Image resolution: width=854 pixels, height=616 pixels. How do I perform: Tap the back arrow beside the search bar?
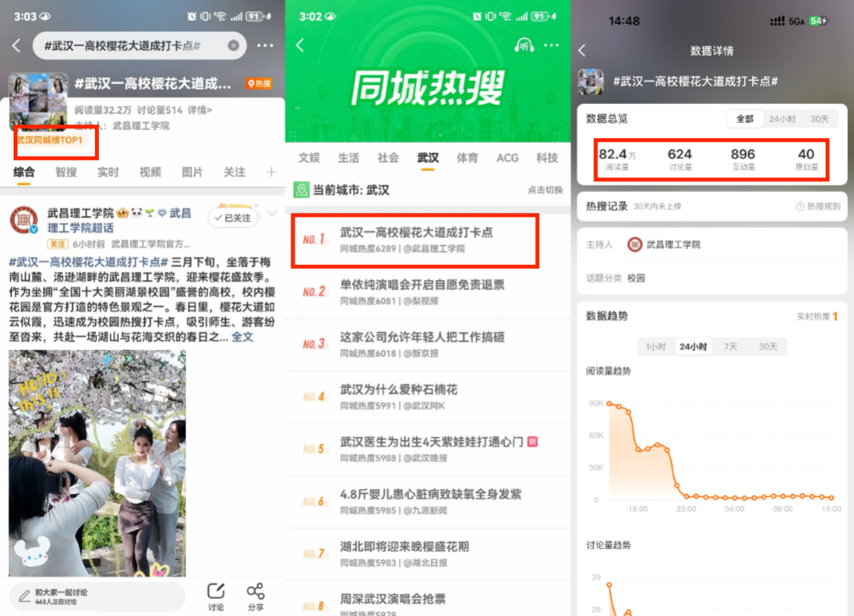[x=17, y=45]
